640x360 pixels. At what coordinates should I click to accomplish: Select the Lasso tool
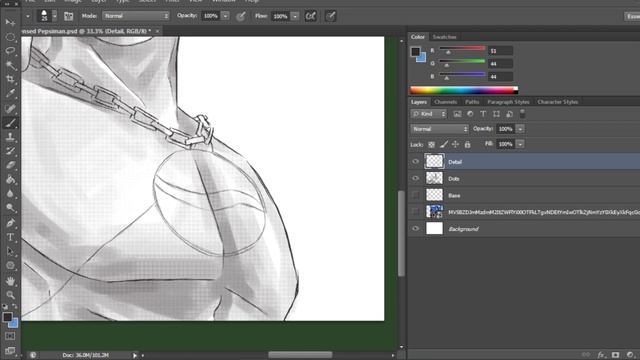[10, 51]
